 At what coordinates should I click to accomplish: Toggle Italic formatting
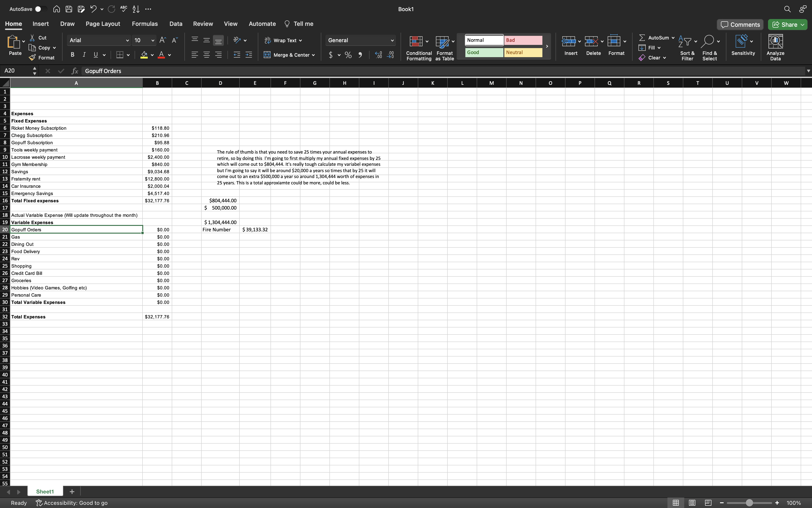(x=84, y=55)
